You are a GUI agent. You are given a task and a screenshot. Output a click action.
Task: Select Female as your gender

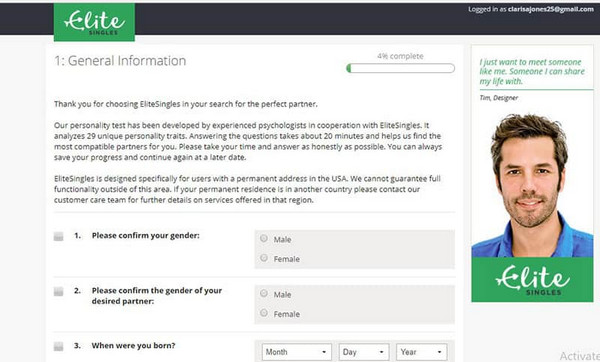264,258
